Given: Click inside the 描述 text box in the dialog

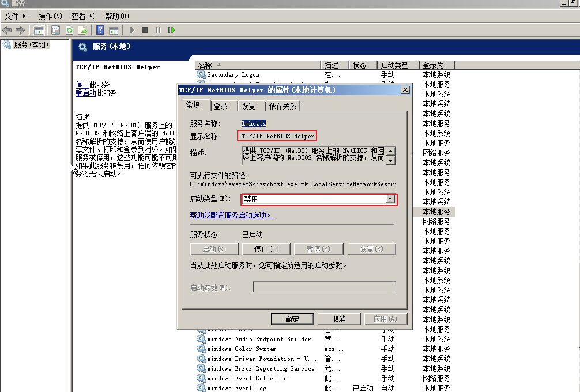Looking at the screenshot, I should [x=313, y=155].
